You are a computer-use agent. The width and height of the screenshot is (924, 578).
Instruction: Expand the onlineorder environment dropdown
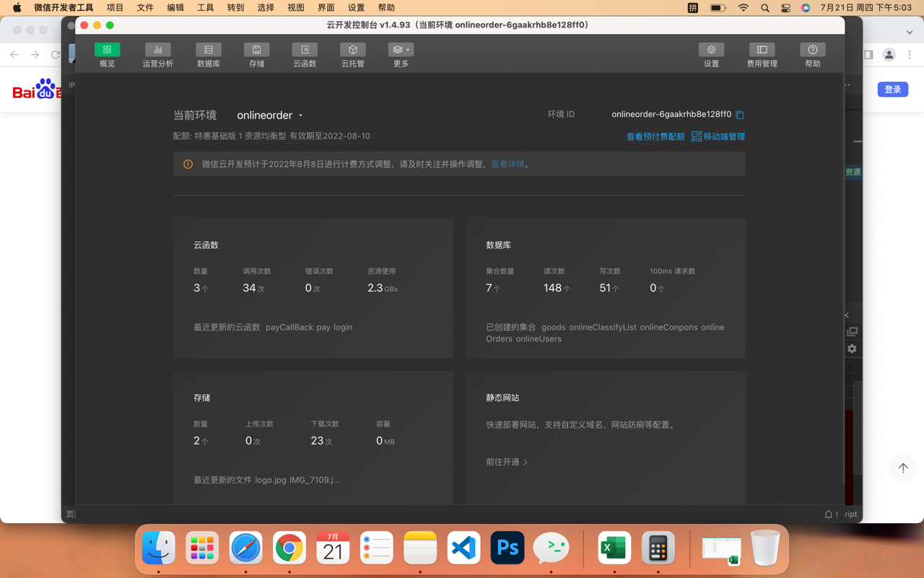(x=270, y=116)
